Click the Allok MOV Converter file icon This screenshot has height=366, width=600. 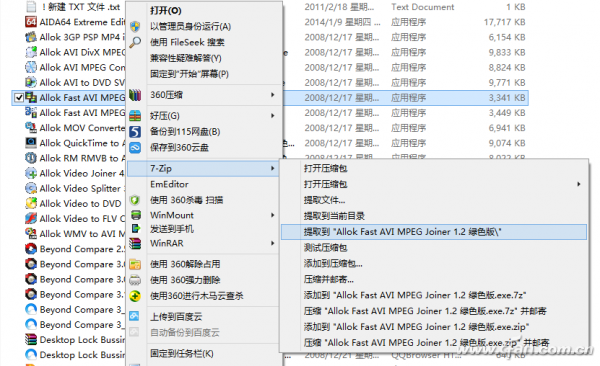(31, 127)
